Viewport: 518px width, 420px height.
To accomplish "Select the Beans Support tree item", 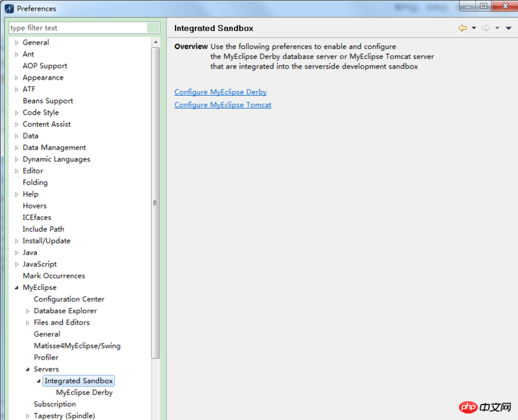I will [48, 101].
